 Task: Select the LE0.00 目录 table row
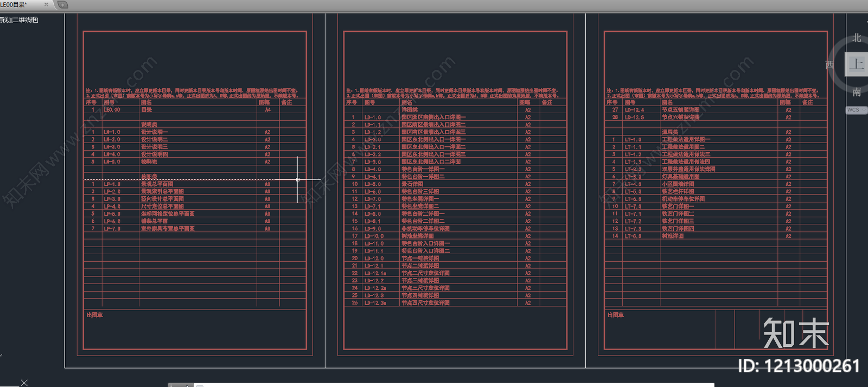146,109
